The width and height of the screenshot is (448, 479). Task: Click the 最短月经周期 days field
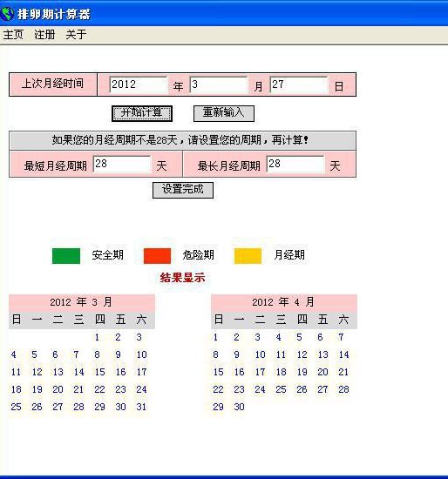122,165
